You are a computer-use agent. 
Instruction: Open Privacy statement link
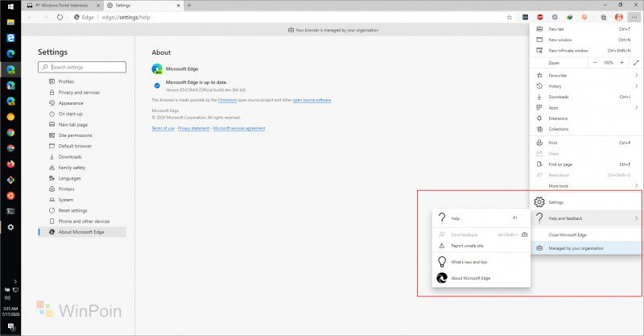[x=193, y=128]
